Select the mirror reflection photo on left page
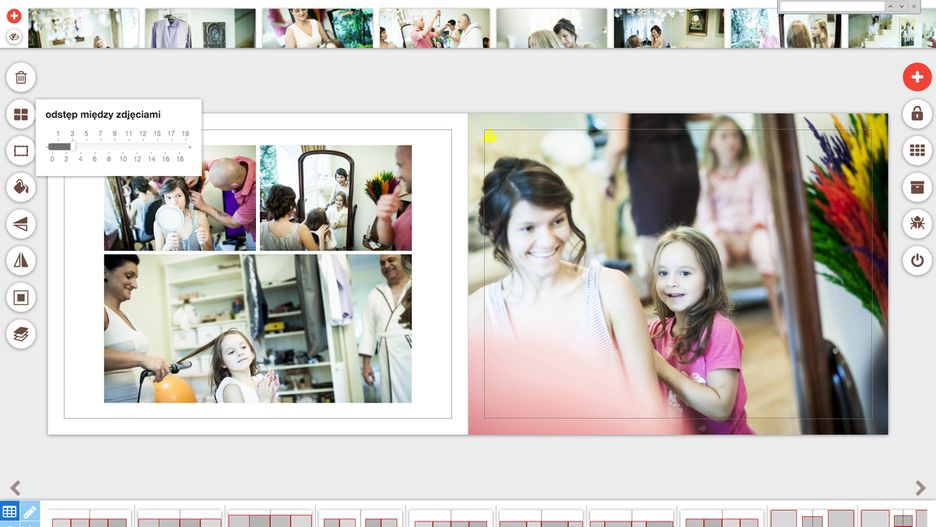 coord(335,198)
